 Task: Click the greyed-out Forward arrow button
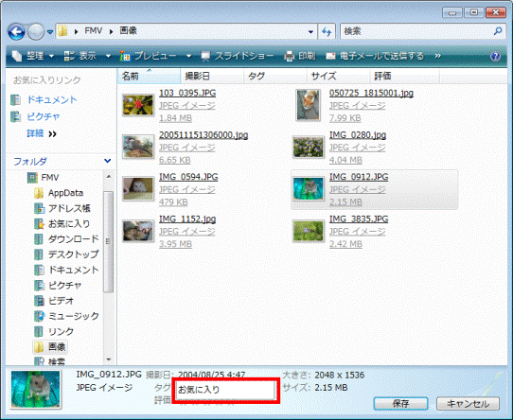(36, 32)
